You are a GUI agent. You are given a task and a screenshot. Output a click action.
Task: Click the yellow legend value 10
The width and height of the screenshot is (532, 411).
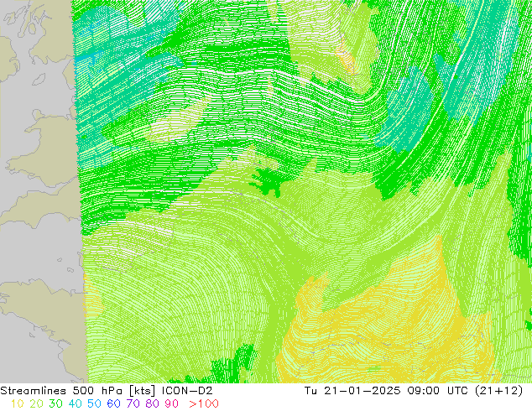point(17,403)
